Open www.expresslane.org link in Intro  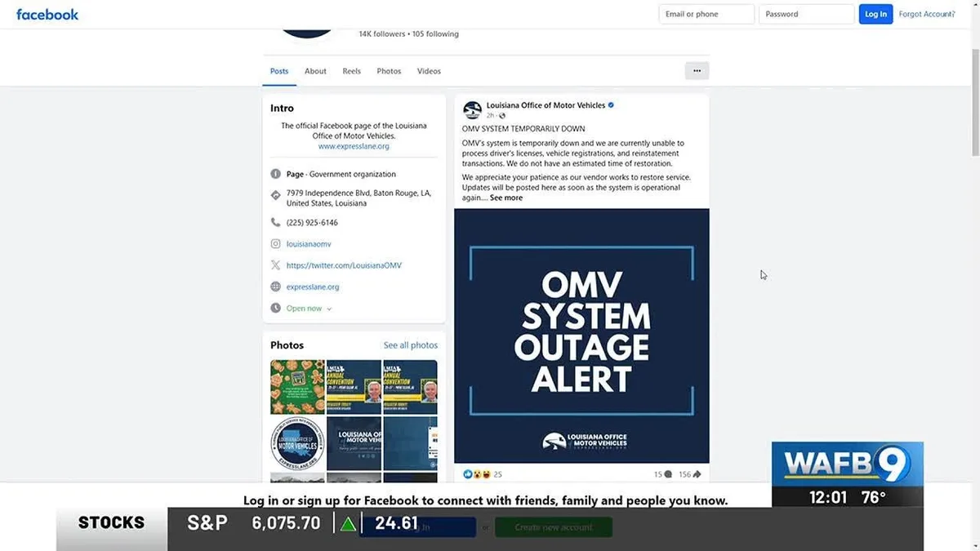354,146
